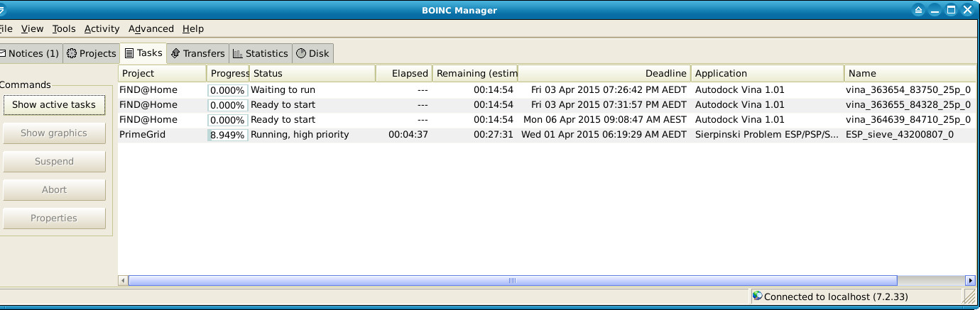The width and height of the screenshot is (980, 310).
Task: Open the Advanced menu
Action: [x=151, y=29]
